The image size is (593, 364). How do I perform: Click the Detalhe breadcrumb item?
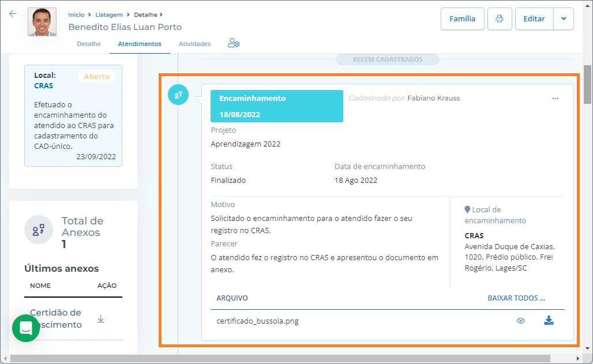coord(145,15)
